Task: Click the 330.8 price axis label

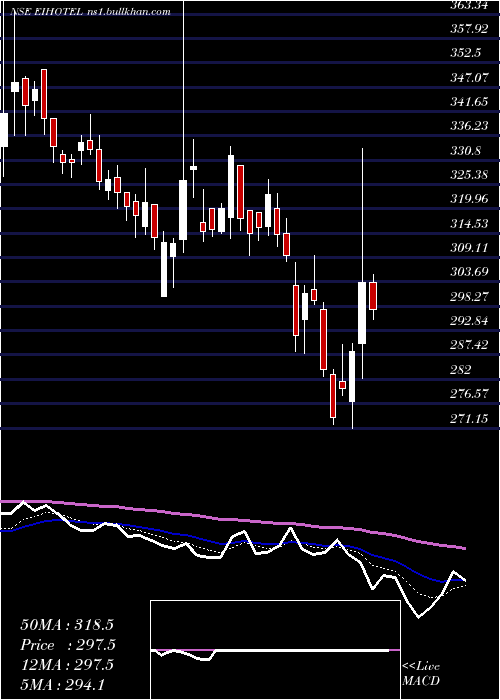Action: click(x=466, y=150)
